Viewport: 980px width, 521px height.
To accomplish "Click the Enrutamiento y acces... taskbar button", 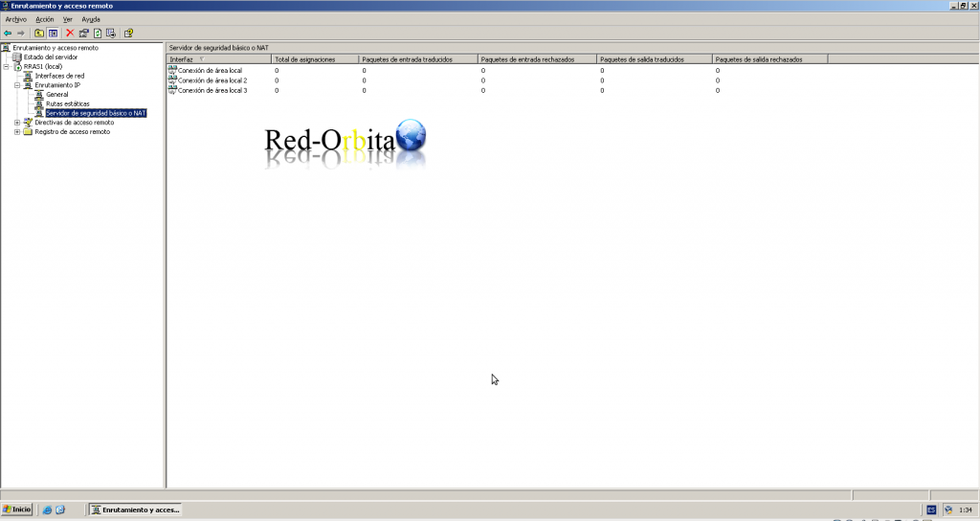I will (136, 510).
